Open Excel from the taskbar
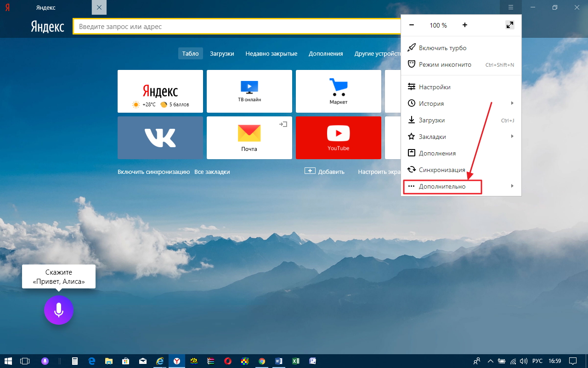Screen dimensions: 588x368 [296, 361]
